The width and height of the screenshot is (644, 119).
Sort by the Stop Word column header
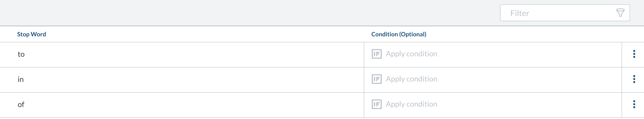tap(32, 34)
